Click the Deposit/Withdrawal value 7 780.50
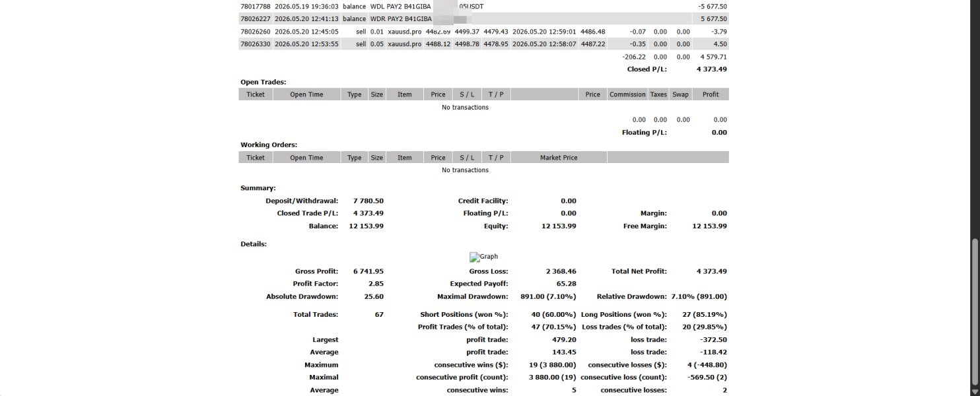The height and width of the screenshot is (396, 980). coord(368,201)
